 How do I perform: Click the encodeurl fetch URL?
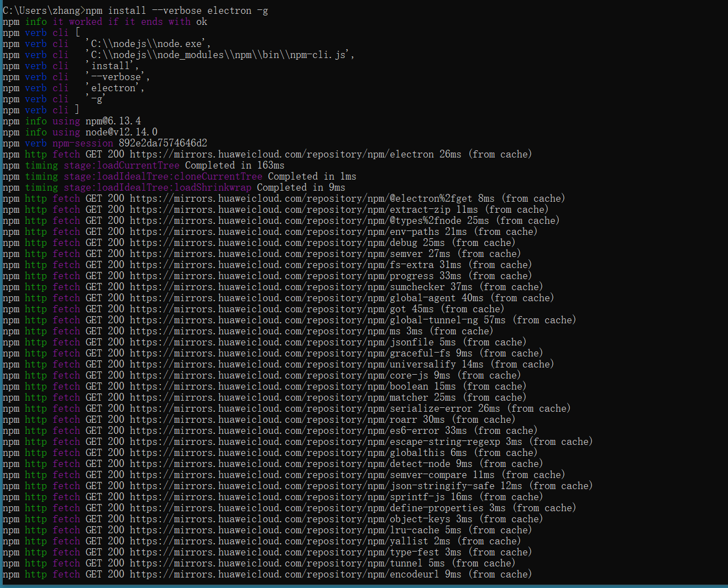[x=285, y=574]
